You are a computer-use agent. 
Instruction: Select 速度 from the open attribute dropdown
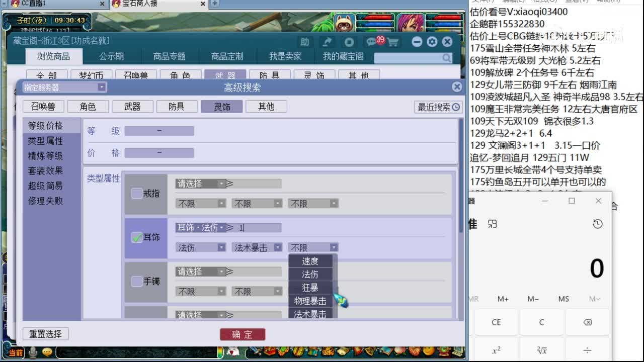click(311, 260)
